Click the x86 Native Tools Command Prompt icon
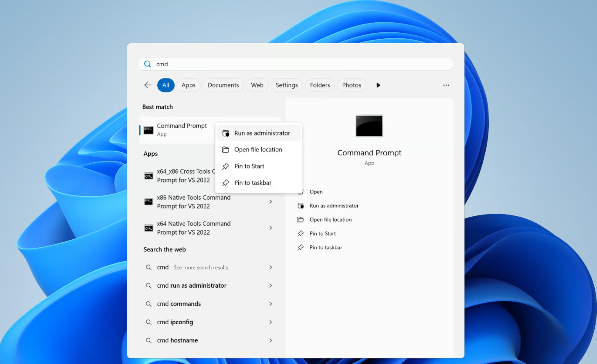Image resolution: width=597 pixels, height=364 pixels. [x=148, y=202]
